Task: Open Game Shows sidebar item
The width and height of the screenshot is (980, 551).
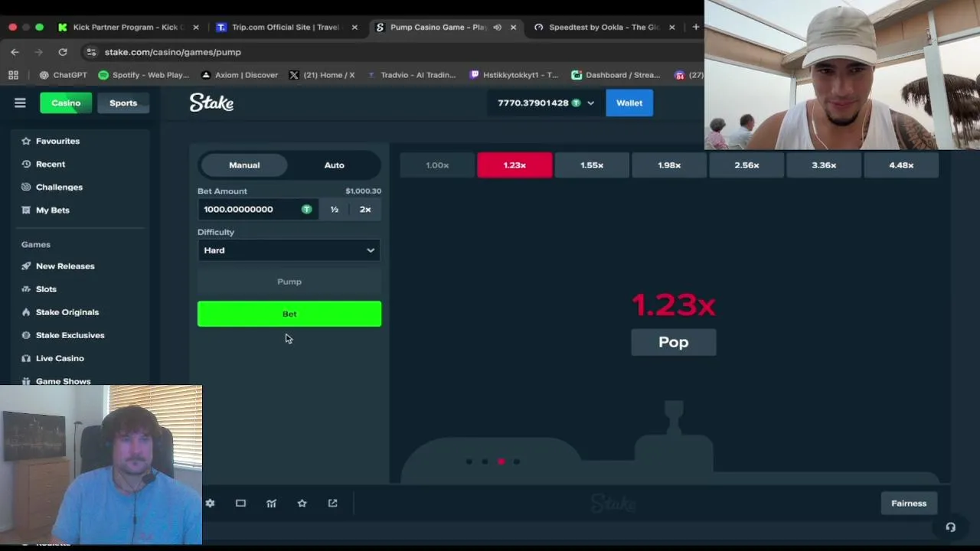Action: point(63,381)
